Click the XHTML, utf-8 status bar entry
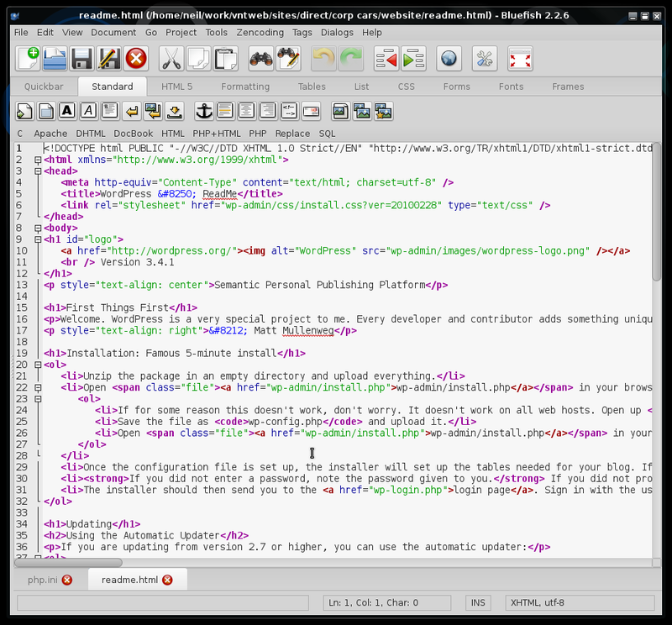This screenshot has width=672, height=625. tap(580, 602)
